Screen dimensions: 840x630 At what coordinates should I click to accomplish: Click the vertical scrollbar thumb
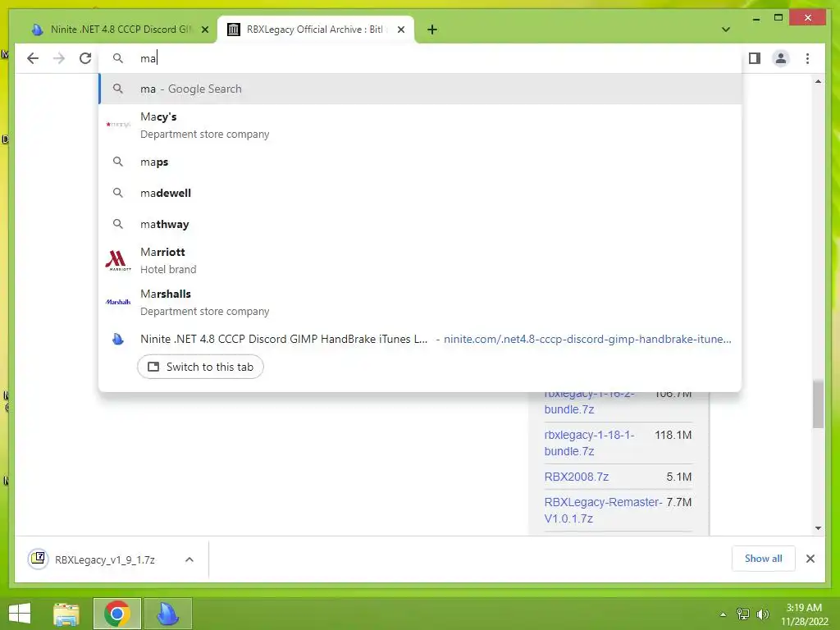click(818, 404)
